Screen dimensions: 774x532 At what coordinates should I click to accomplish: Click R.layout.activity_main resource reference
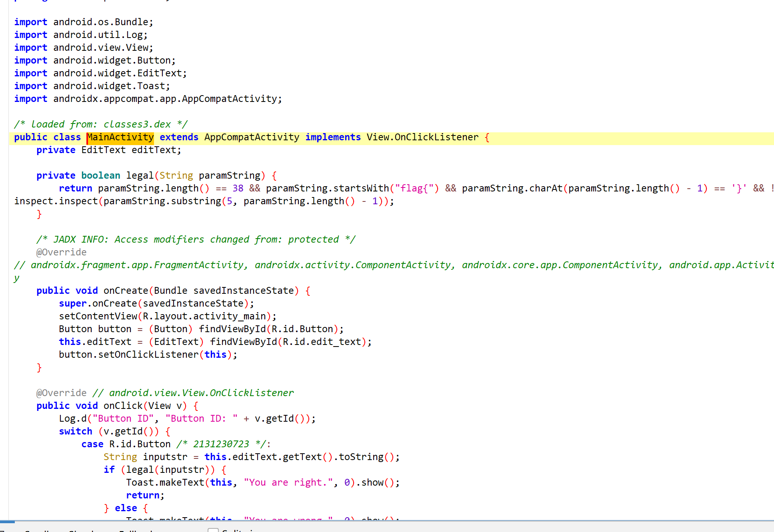[x=204, y=316]
